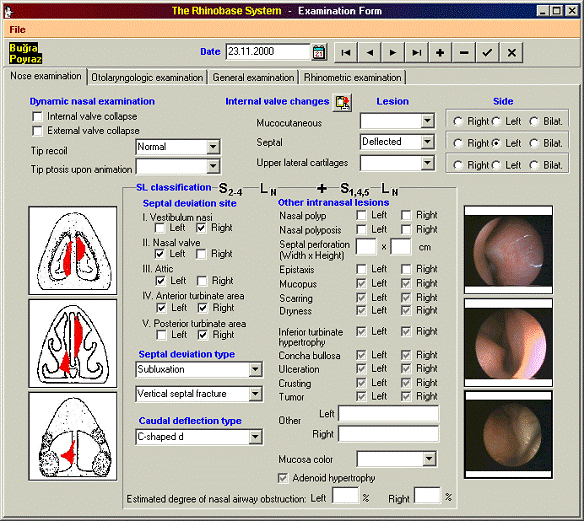This screenshot has width=584, height=521.
Task: Add a new record with plus icon
Action: pos(440,53)
